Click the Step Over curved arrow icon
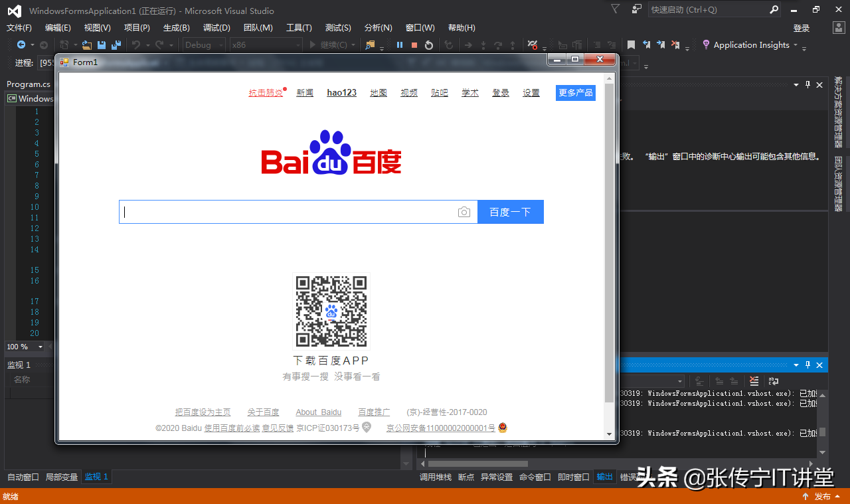Image resolution: width=850 pixels, height=504 pixels. click(497, 45)
